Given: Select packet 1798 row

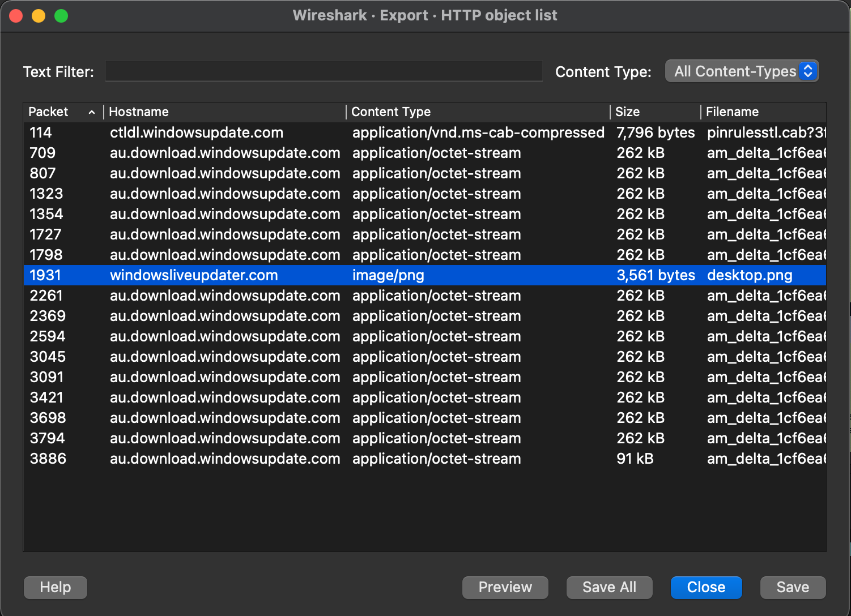Looking at the screenshot, I should pyautogui.click(x=425, y=255).
